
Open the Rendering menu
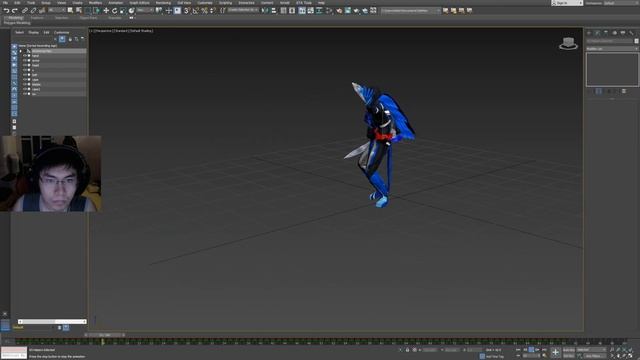click(163, 3)
